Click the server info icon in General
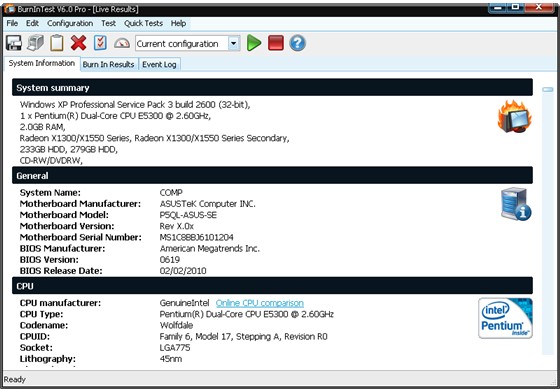 tap(516, 204)
